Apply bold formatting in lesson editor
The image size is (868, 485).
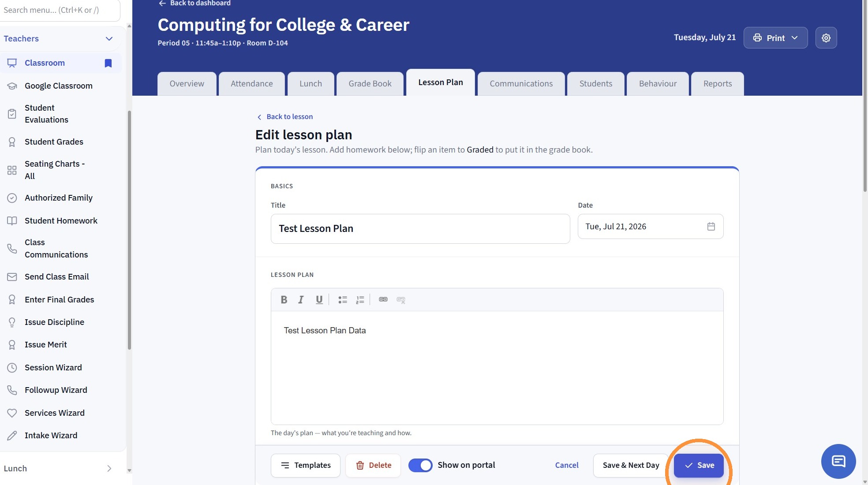coord(284,300)
